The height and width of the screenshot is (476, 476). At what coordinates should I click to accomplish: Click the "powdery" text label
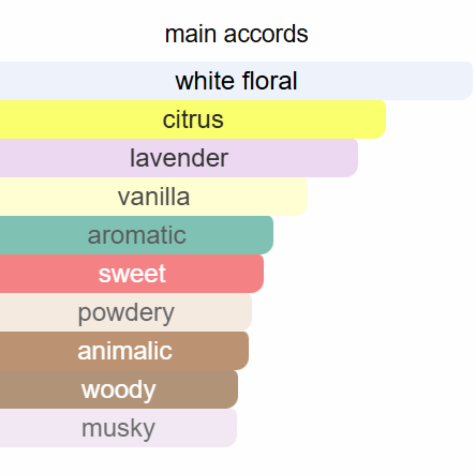126,313
